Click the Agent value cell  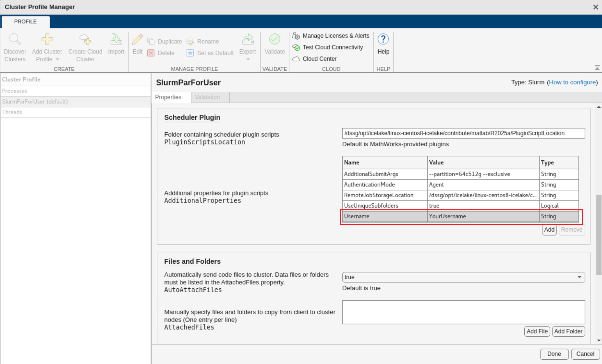point(483,185)
